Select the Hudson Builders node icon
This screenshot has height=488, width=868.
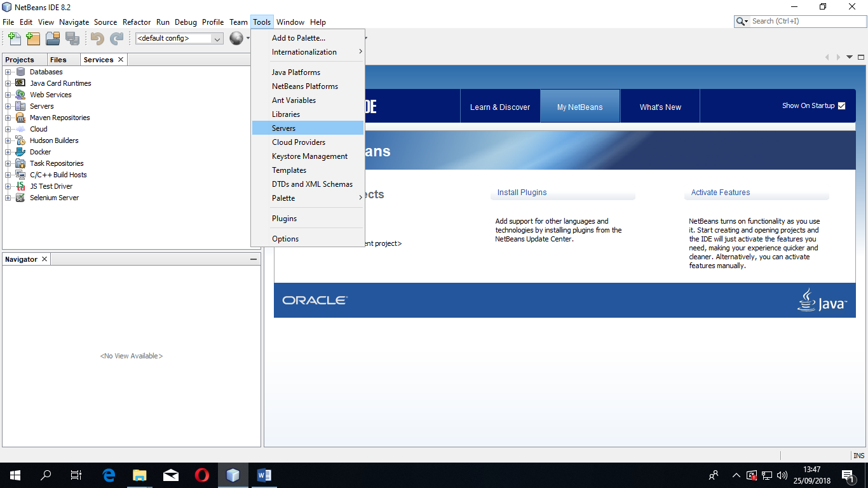19,140
